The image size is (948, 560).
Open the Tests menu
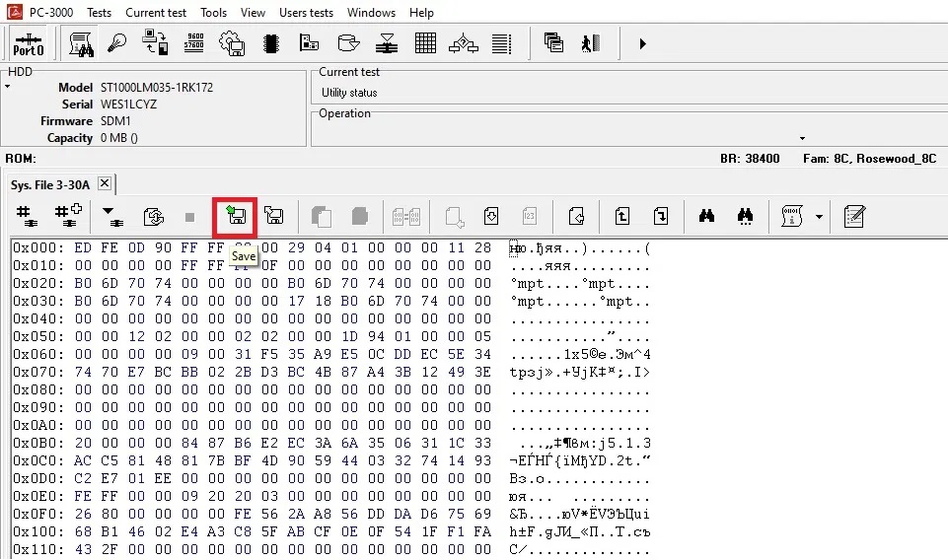pos(99,13)
